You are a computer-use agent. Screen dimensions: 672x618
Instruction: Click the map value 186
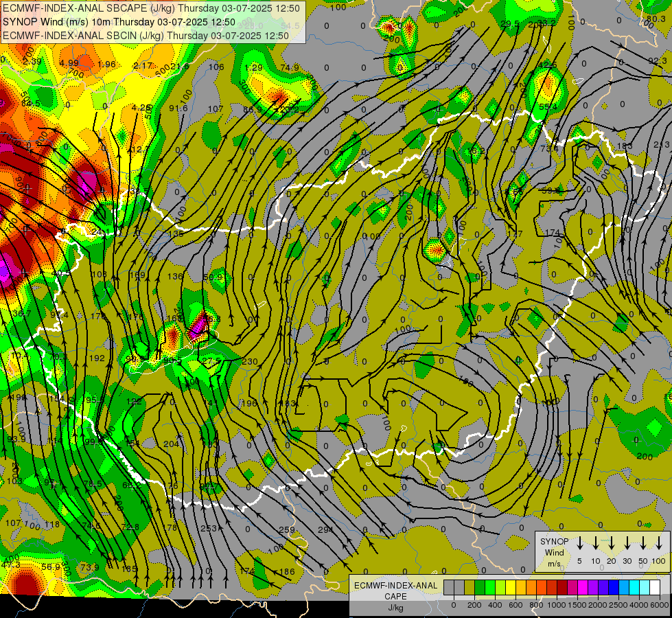(287, 571)
